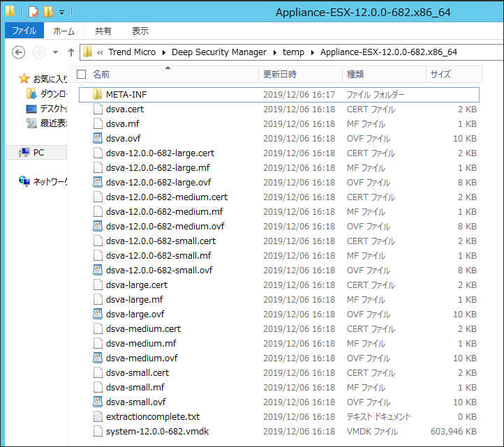Sort by the 更新日時 column header
Viewport: 504px width, 447px height.
[x=279, y=74]
